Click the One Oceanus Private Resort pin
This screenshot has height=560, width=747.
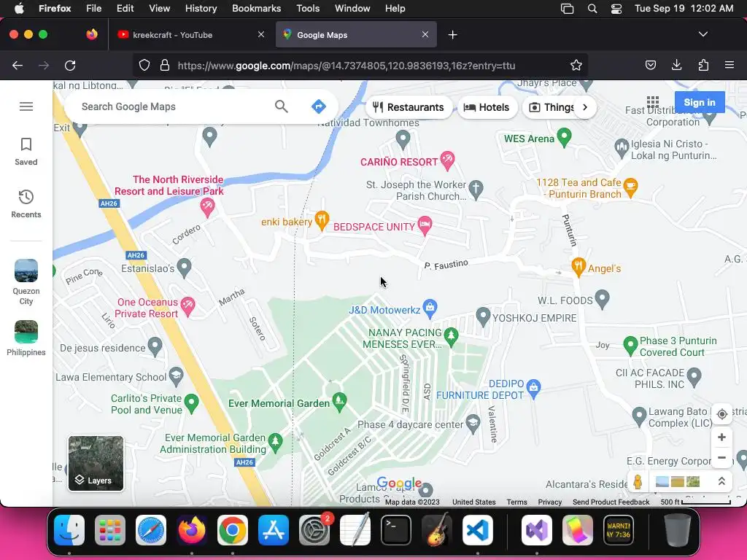[x=188, y=307]
